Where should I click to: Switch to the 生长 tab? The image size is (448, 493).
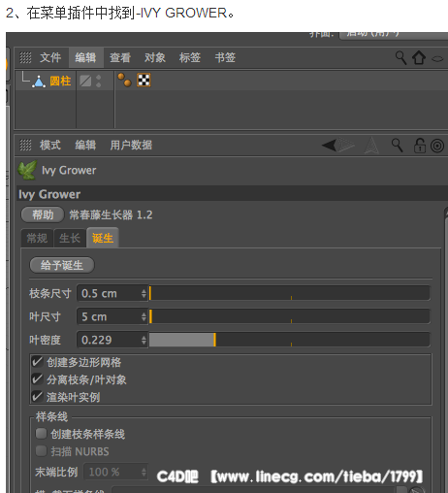(x=70, y=238)
